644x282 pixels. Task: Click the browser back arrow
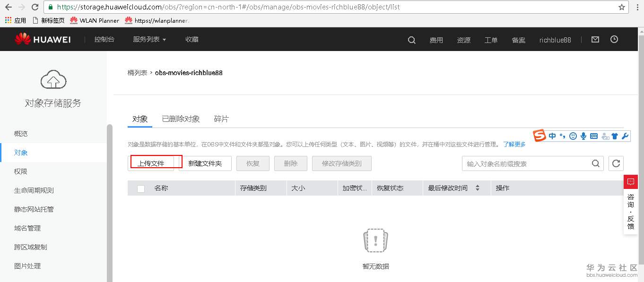click(x=8, y=7)
